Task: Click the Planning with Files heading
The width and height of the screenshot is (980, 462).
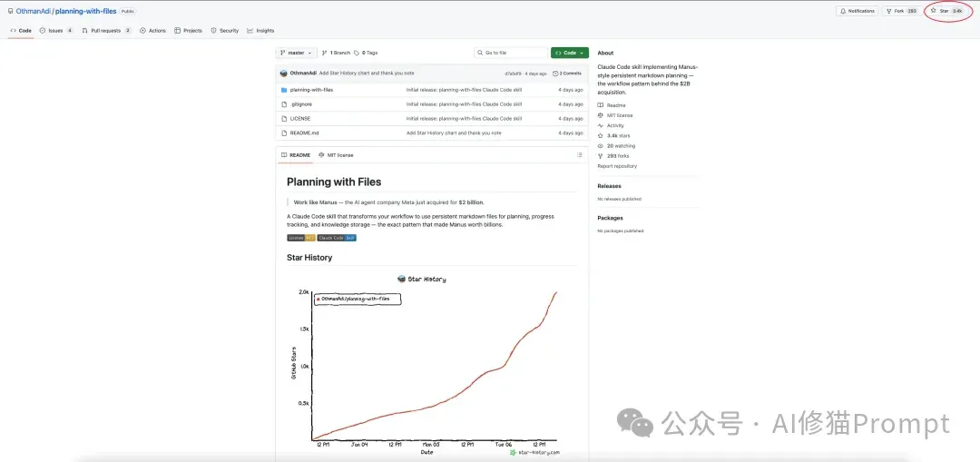Action: [x=334, y=182]
